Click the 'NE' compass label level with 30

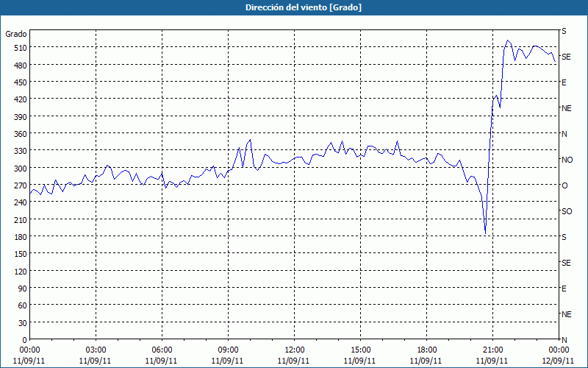566,314
